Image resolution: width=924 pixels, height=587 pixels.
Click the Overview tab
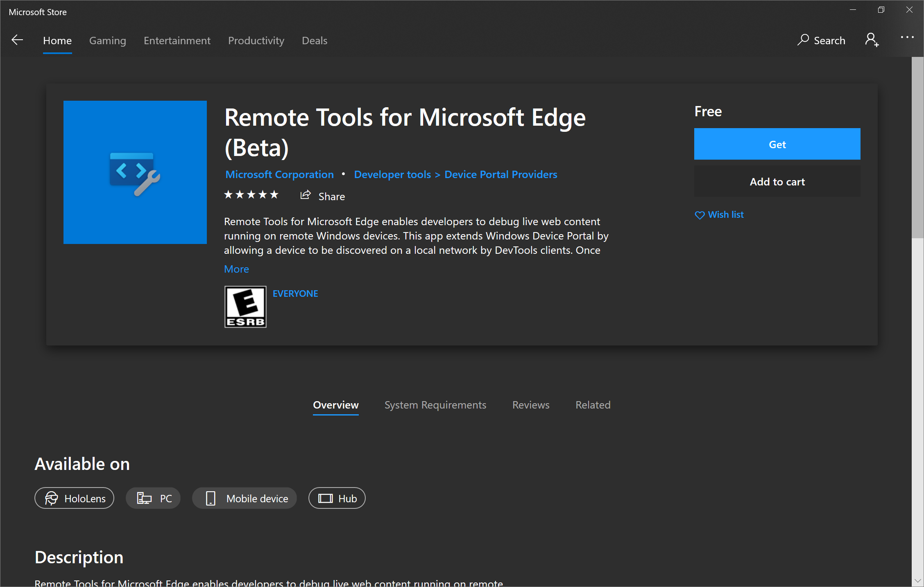335,404
